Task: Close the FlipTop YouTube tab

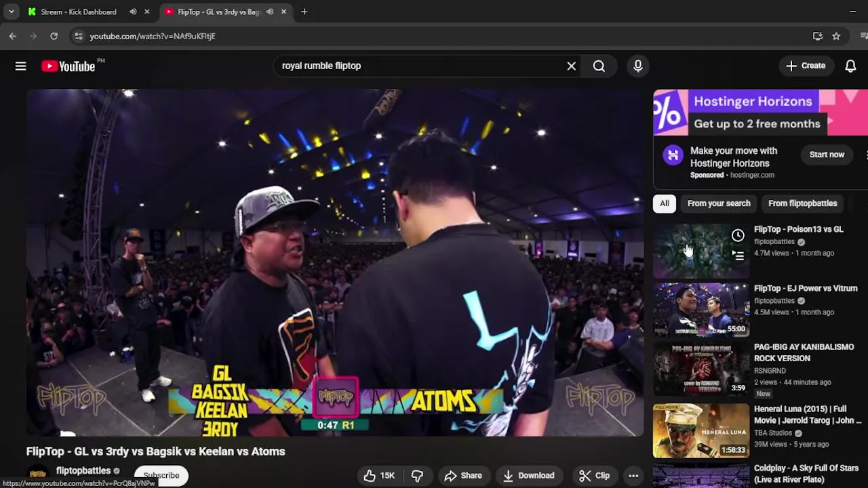Action: [x=283, y=12]
